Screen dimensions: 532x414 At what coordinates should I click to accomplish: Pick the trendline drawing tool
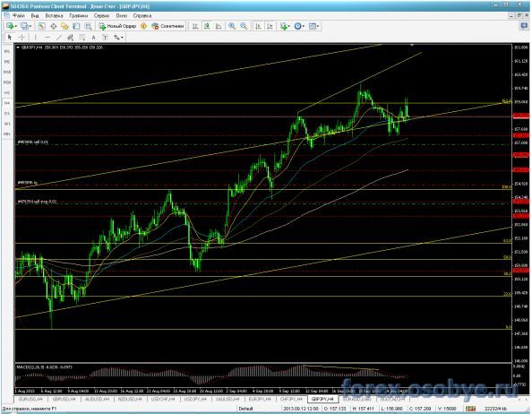tap(59, 38)
